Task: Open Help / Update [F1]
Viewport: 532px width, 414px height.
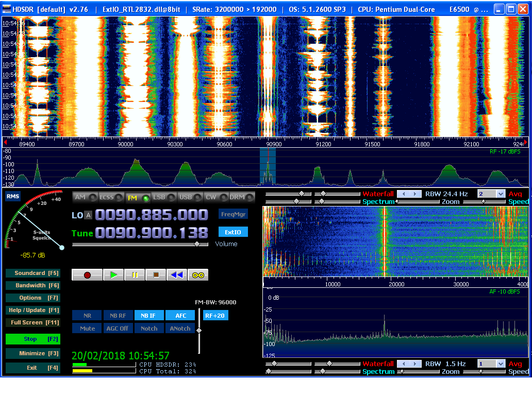Action: (33, 310)
